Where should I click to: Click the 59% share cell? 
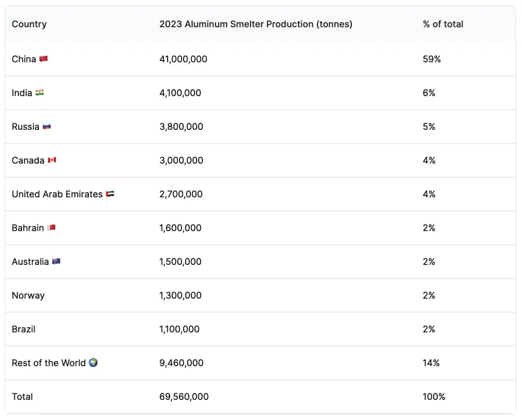432,59
